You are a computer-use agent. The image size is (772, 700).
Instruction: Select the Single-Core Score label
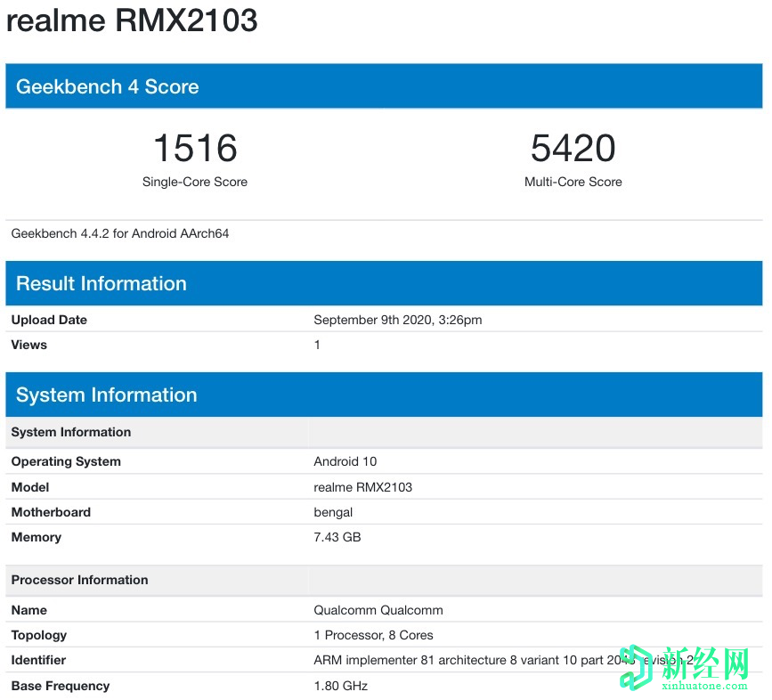click(x=194, y=182)
